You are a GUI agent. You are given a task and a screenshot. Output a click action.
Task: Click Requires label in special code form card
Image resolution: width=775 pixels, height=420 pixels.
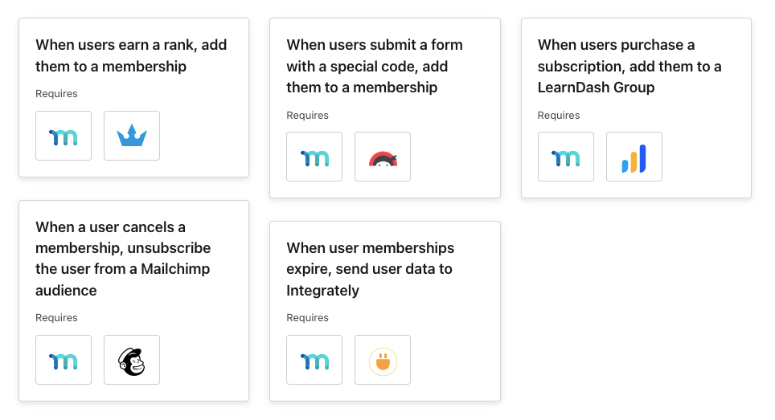307,115
